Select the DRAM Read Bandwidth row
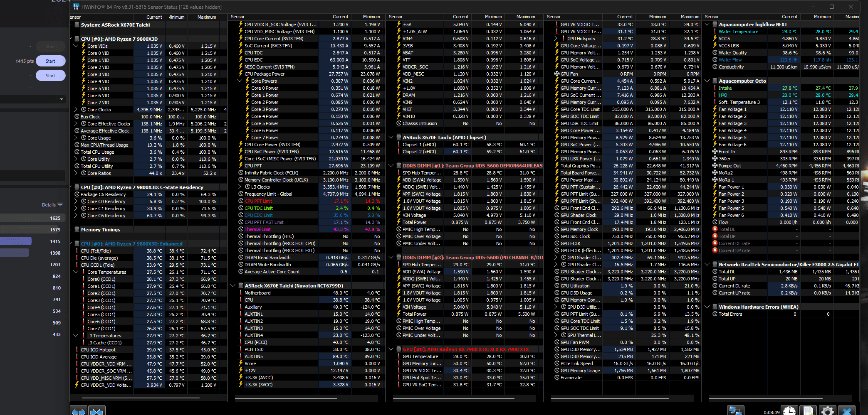The image size is (868, 415). pos(310,258)
